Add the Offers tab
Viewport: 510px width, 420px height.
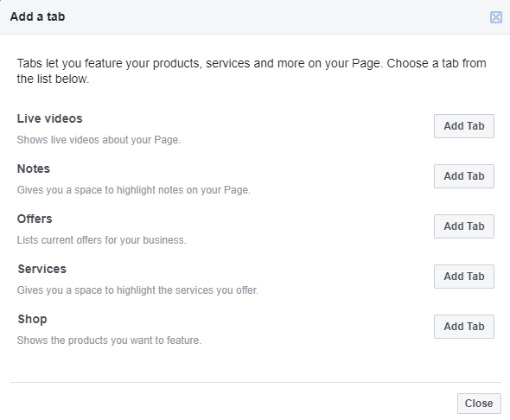[x=464, y=226]
